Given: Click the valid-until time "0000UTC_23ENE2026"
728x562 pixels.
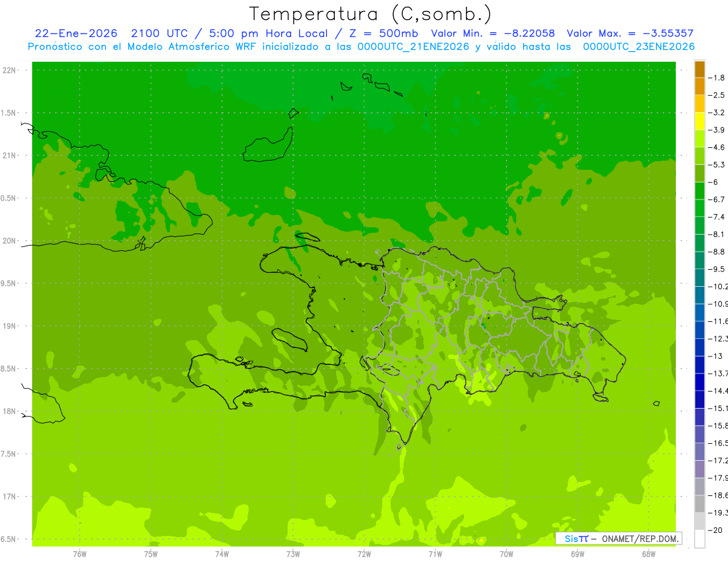Looking at the screenshot, I should tap(638, 47).
